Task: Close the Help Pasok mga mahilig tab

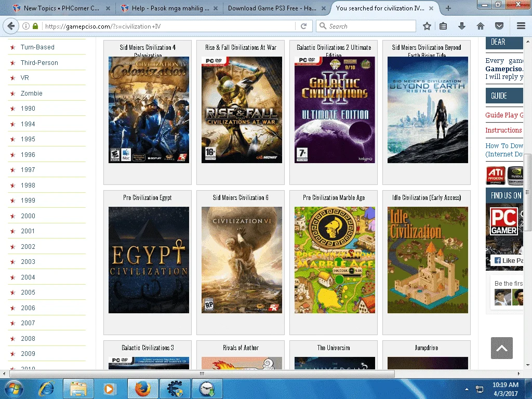Action: click(x=216, y=8)
